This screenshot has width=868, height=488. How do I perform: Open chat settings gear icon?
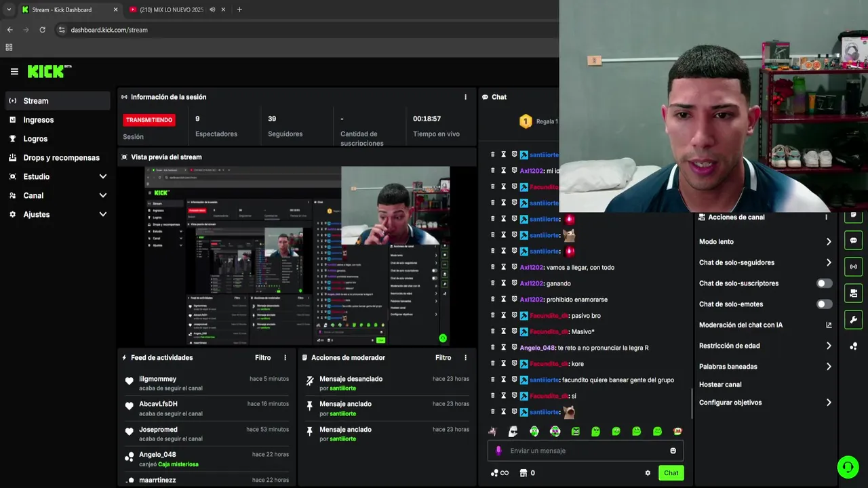[648, 473]
